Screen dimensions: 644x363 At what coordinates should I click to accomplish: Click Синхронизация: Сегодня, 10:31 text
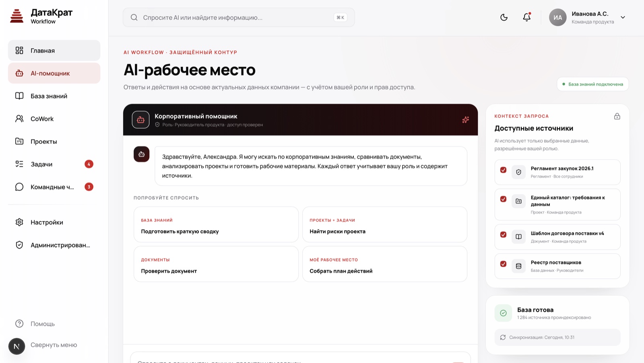[542, 337]
